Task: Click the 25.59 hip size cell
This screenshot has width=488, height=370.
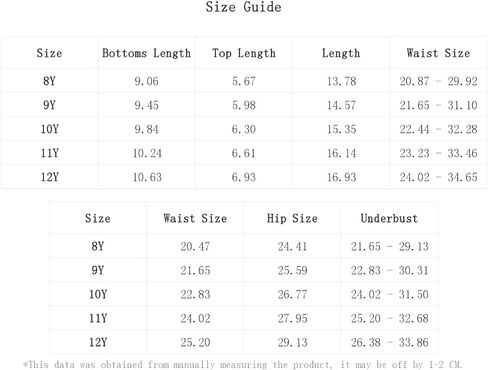Action: coord(292,270)
